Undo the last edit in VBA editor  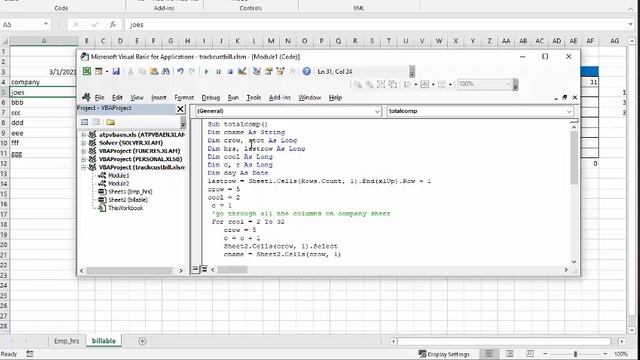[x=180, y=71]
